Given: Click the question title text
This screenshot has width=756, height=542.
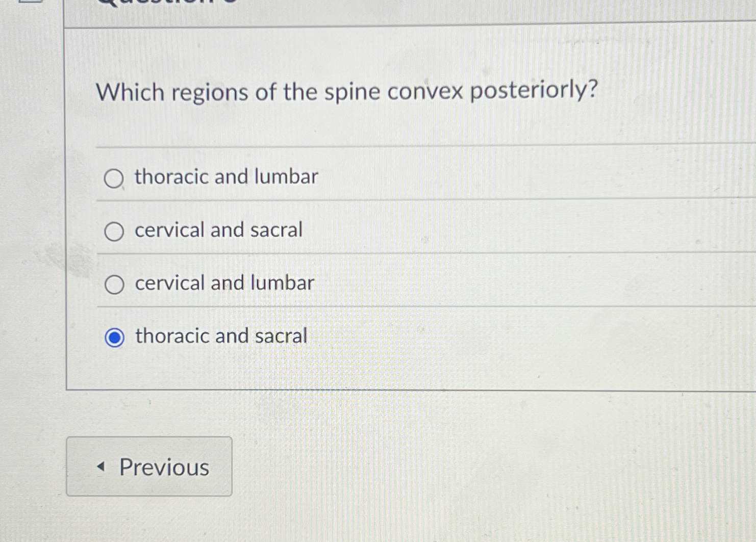Looking at the screenshot, I should (x=348, y=92).
